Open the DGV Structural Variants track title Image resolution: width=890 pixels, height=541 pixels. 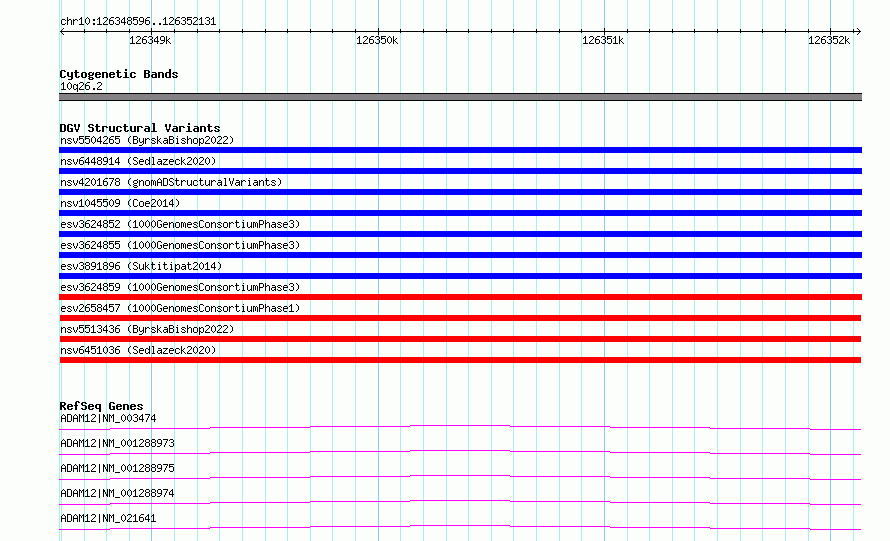point(140,128)
